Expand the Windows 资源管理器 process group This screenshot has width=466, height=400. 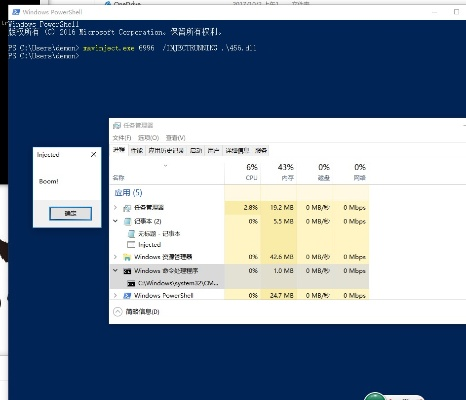(x=115, y=257)
